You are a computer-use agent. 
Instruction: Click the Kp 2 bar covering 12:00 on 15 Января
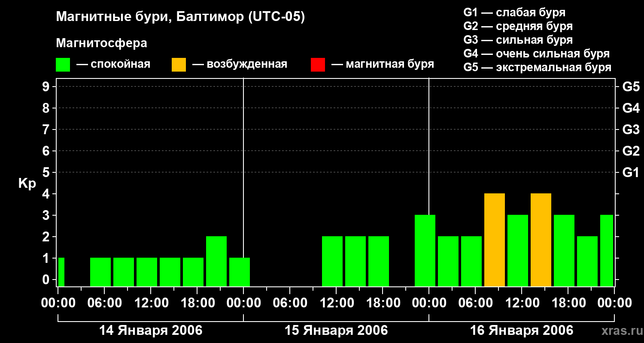tap(332, 261)
